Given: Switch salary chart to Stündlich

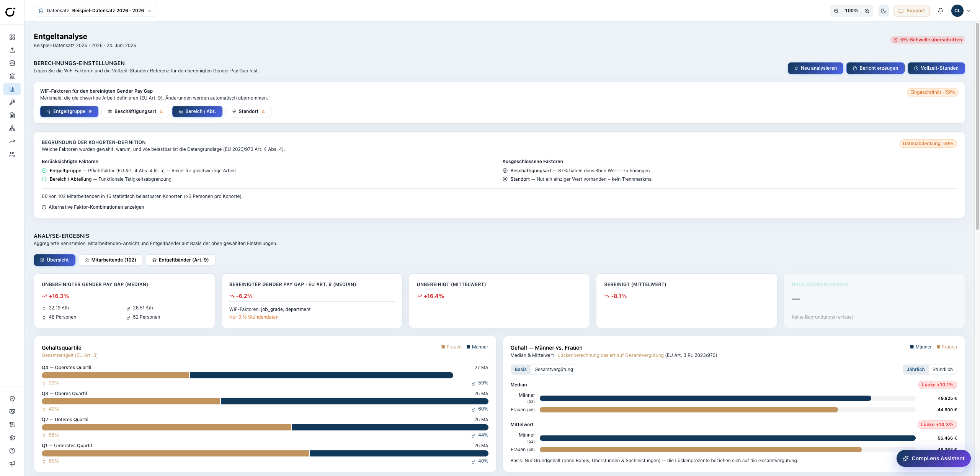Looking at the screenshot, I should pyautogui.click(x=942, y=370).
